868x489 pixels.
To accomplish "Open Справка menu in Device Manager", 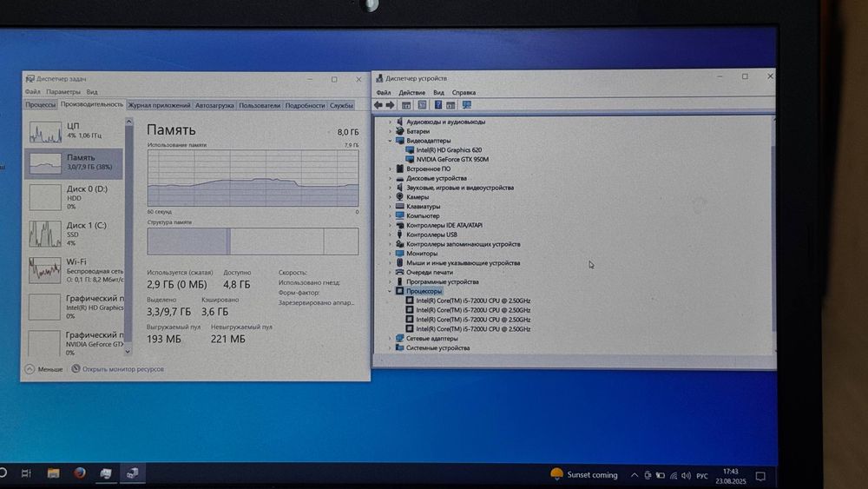I will pos(464,92).
